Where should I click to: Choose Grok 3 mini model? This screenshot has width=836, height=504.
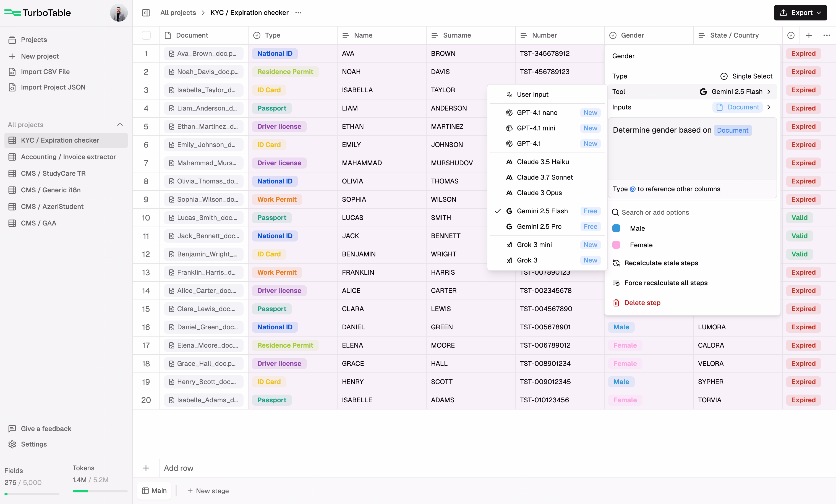click(x=547, y=245)
